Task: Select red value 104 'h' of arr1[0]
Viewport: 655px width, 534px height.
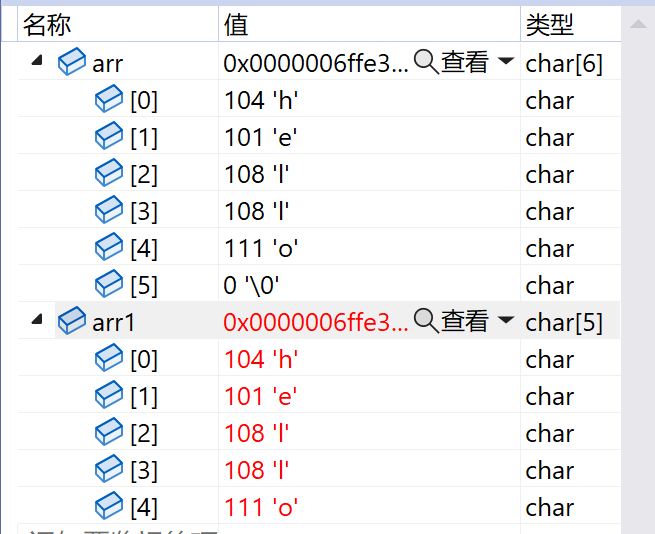Action: [x=261, y=360]
